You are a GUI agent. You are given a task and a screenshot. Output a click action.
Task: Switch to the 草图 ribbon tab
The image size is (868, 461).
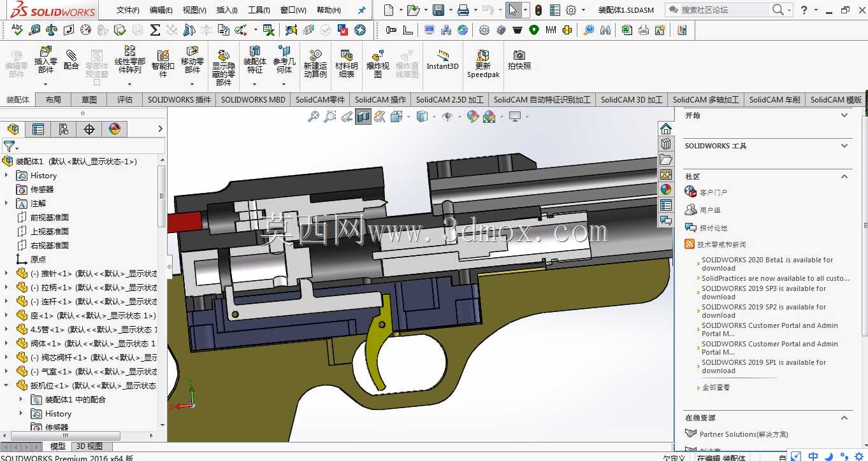click(x=89, y=99)
